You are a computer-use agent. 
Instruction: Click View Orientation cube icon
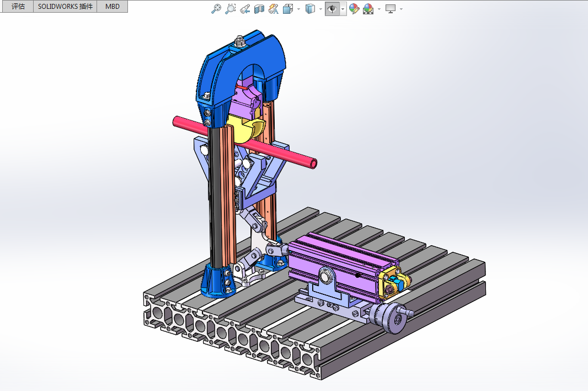click(288, 9)
